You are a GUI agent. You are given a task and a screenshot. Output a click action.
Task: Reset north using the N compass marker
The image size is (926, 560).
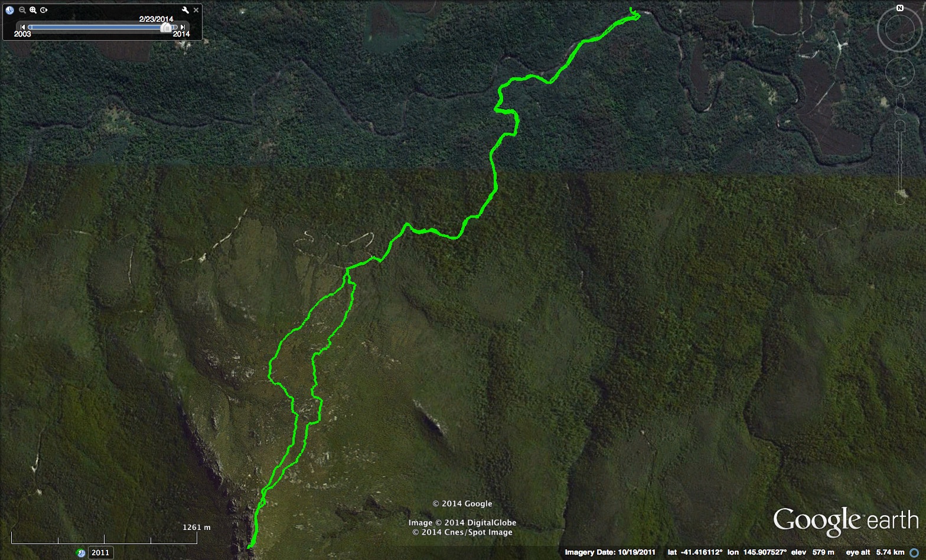point(899,8)
